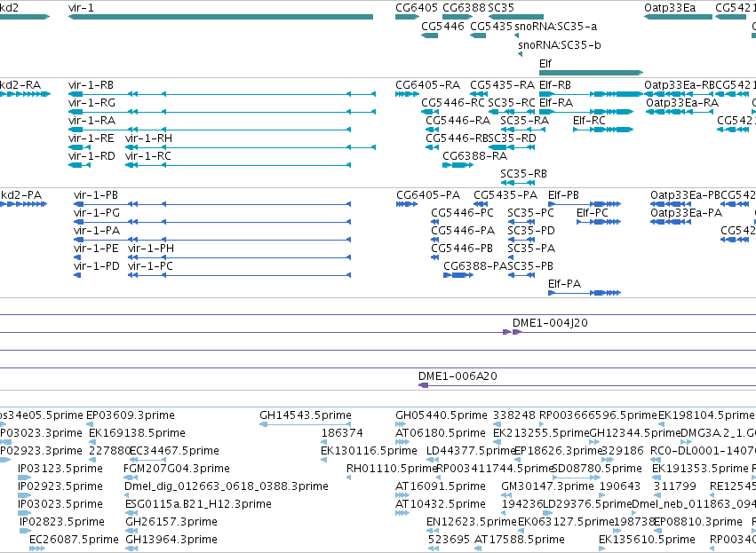
Task: Click transcript label vir-1-RE
Action: [92, 138]
